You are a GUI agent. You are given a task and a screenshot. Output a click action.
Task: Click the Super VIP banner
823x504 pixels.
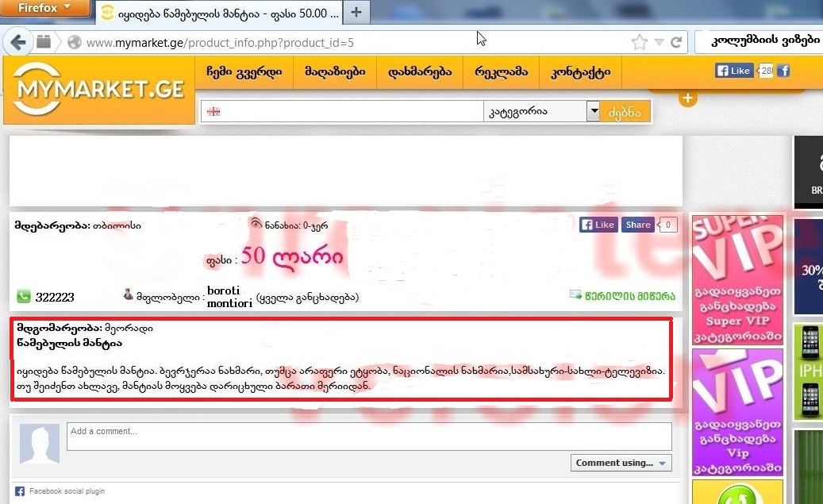[737, 280]
